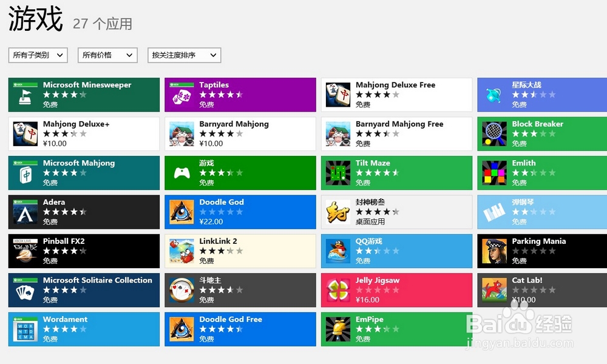Image resolution: width=607 pixels, height=364 pixels.
Task: Click the ¥22.00 price on Doodle God
Action: (x=211, y=221)
